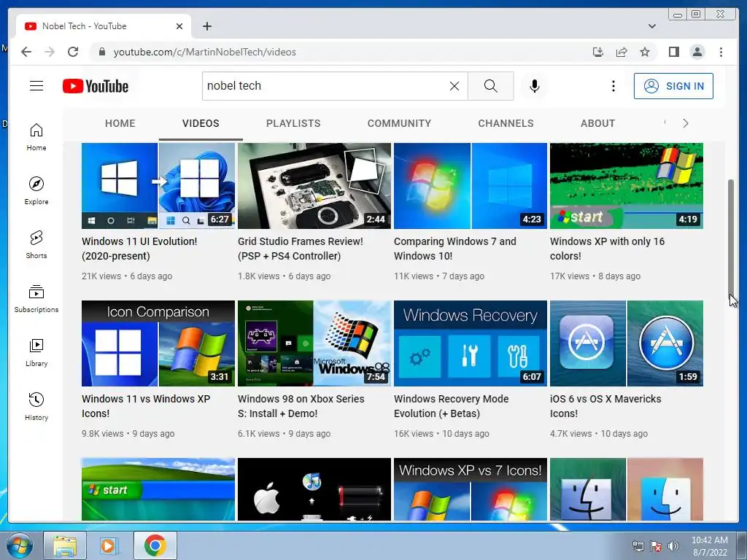The width and height of the screenshot is (747, 560).
Task: Select the VIDEOS channel tab
Action: [201, 123]
